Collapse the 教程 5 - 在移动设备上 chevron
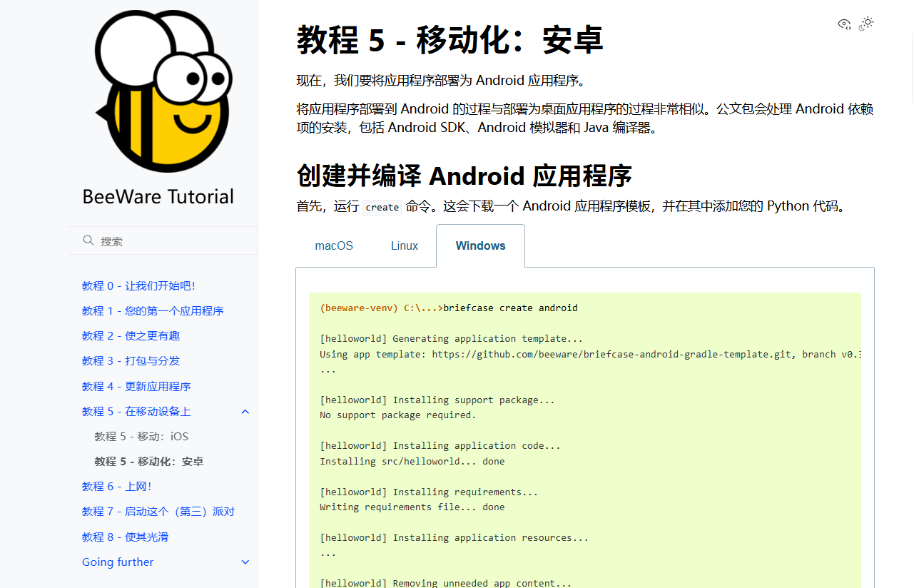The height and width of the screenshot is (588, 914). 245,412
